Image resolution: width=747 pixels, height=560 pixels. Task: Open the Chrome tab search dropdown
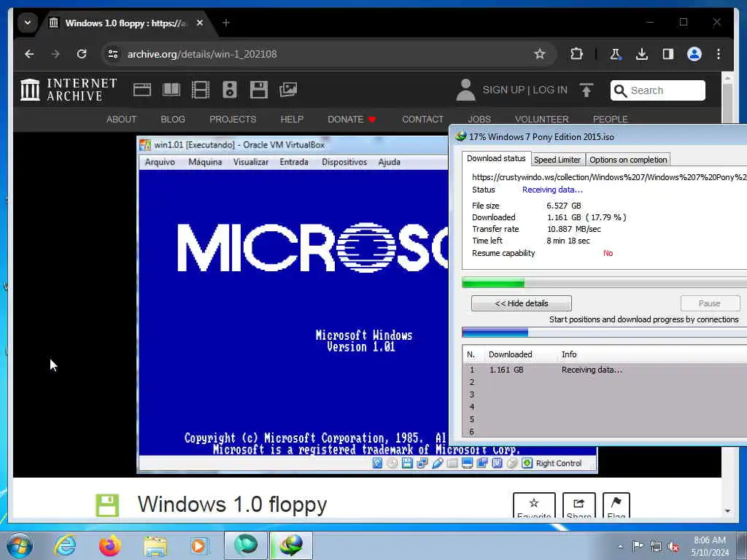[28, 23]
